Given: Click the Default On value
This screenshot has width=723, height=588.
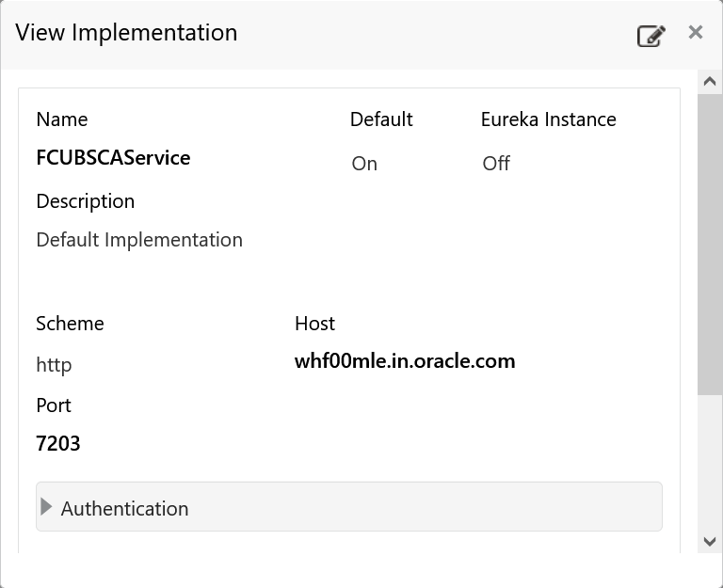Looking at the screenshot, I should click(364, 164).
